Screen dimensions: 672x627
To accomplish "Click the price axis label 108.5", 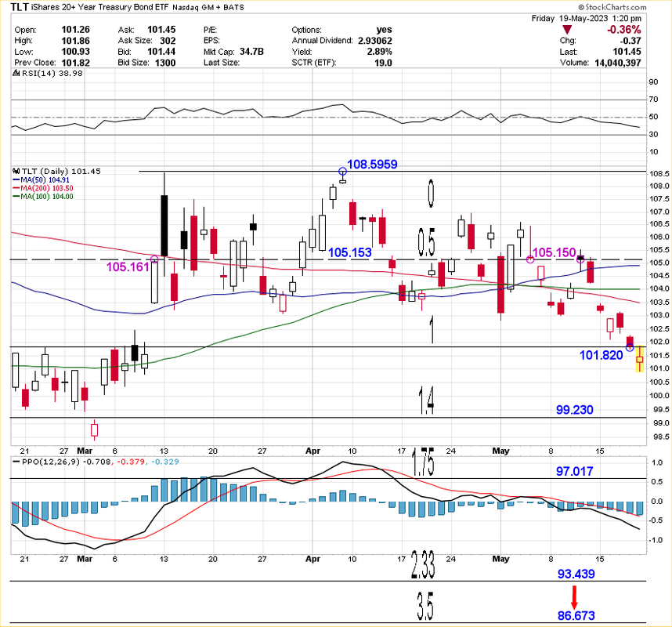I will point(659,174).
